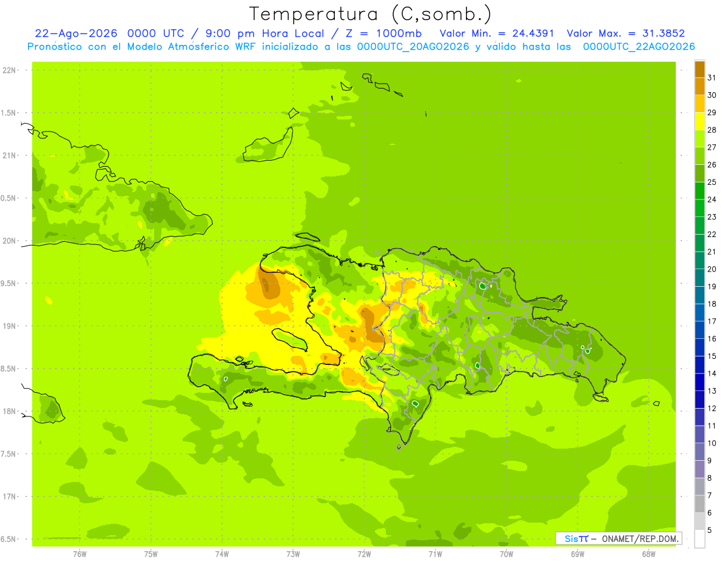Click the '20N' latitude label

pos(9,241)
